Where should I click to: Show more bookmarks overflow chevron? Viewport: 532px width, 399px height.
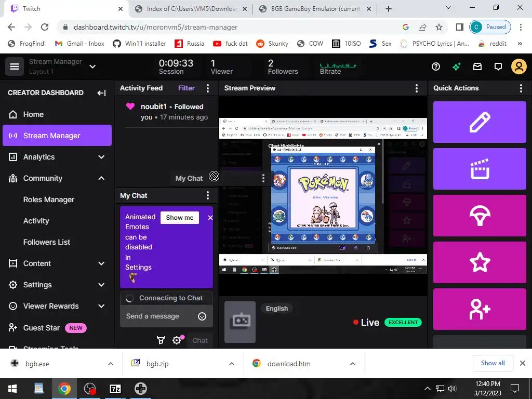520,44
